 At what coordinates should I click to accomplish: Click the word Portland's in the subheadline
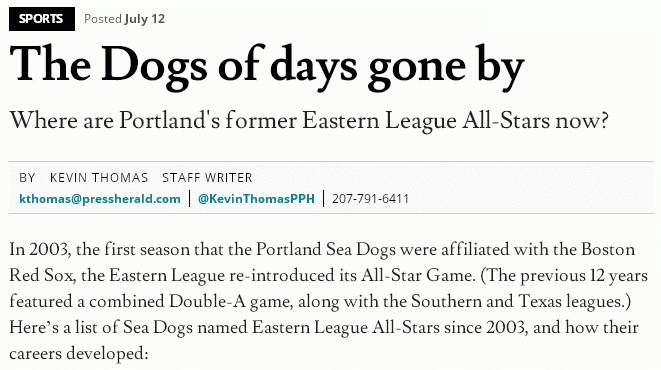point(169,121)
